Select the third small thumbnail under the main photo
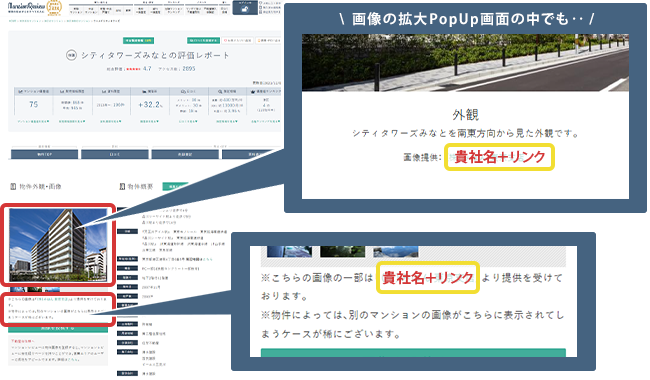This screenshot has height=380, width=650. point(52,289)
